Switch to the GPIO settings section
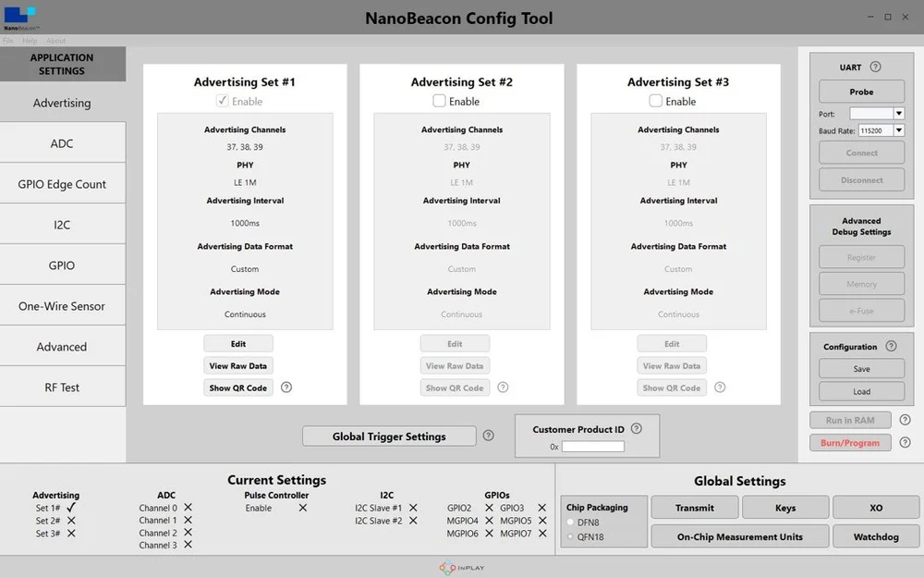The image size is (924, 578). pos(62,264)
